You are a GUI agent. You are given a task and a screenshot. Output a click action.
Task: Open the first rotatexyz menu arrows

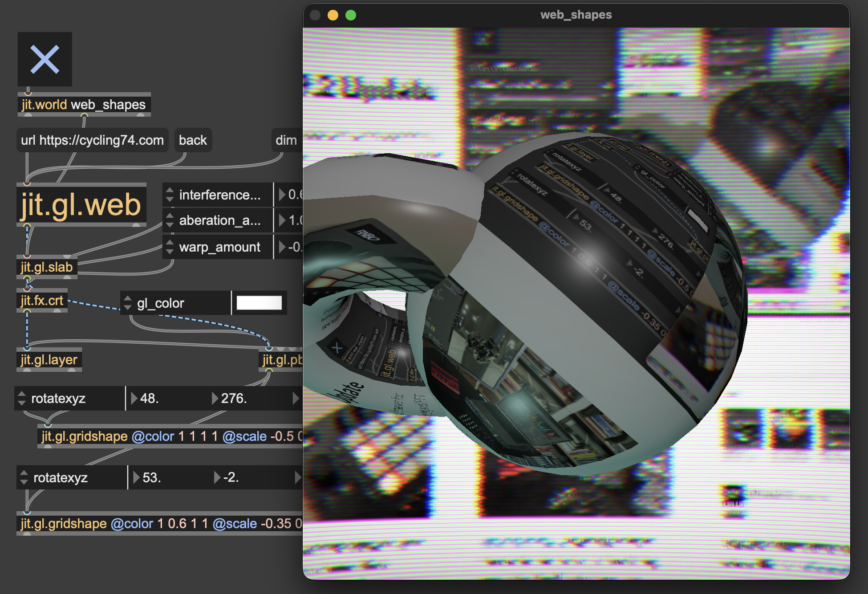point(22,398)
